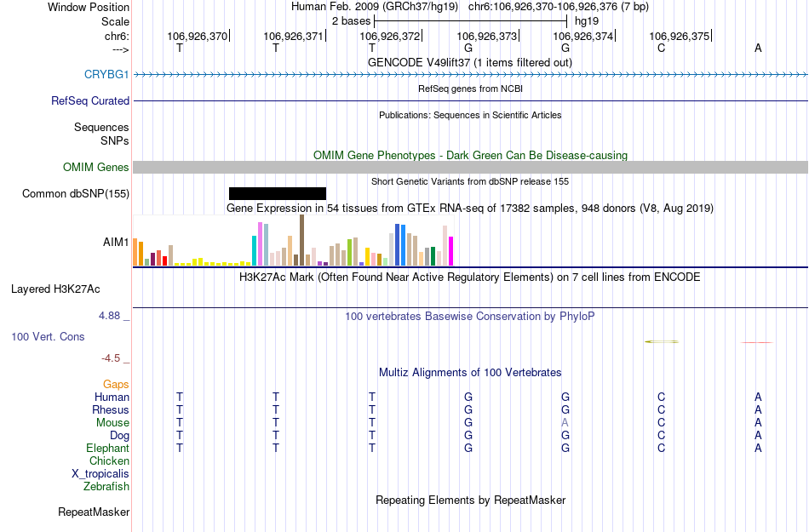Click the -4.5 PhyloP lower scale value
The image size is (809, 532).
tap(111, 358)
